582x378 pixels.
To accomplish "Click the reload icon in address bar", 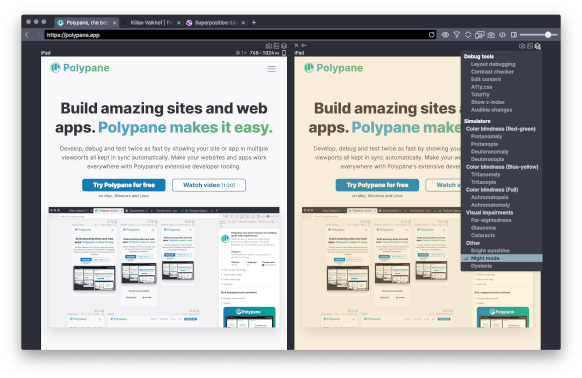I will tap(431, 35).
